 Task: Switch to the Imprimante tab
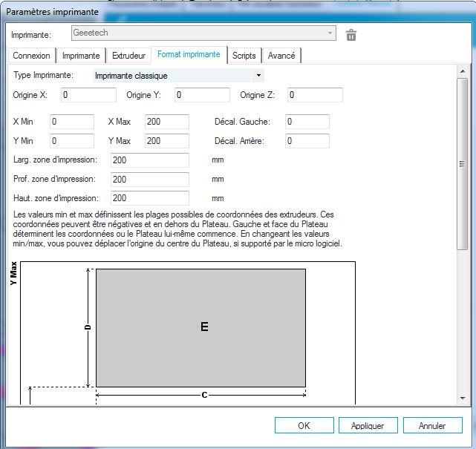coord(81,56)
